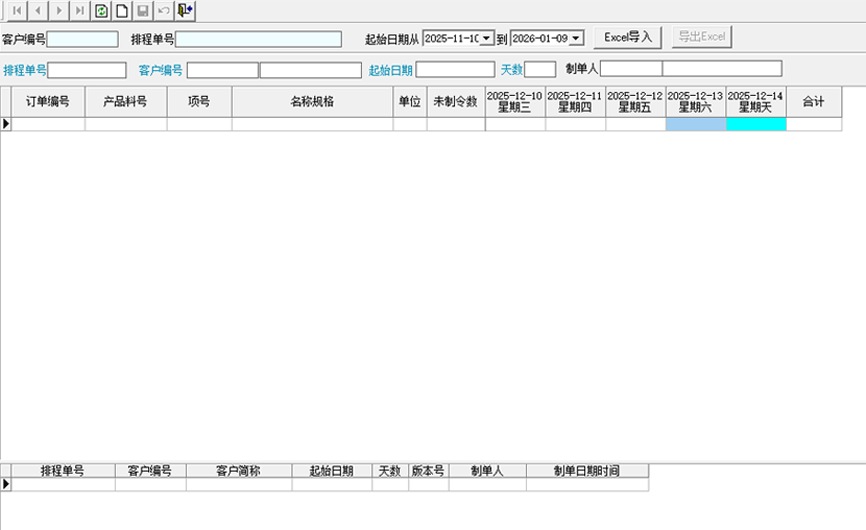Click the undo arrow icon
The width and height of the screenshot is (866, 530).
pyautogui.click(x=163, y=10)
